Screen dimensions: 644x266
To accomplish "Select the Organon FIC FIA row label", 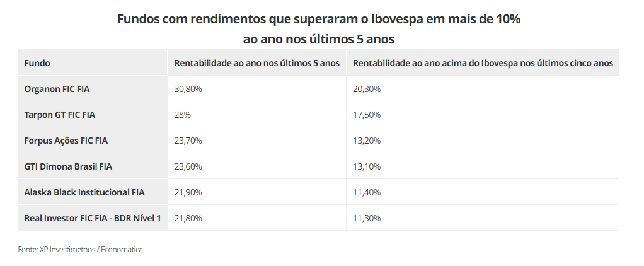I will [x=57, y=89].
